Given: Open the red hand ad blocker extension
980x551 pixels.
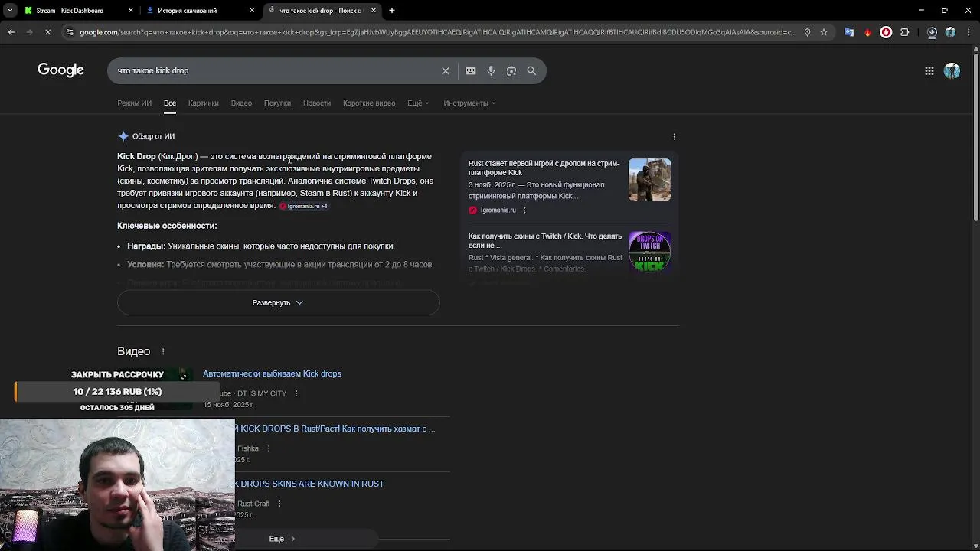Looking at the screenshot, I should [886, 32].
